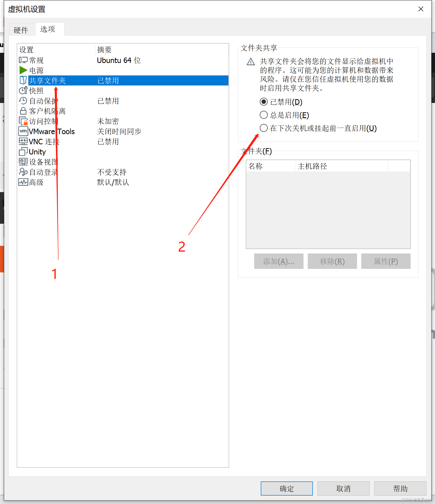Click the 属性(P) button
435x504 pixels.
[x=386, y=261]
